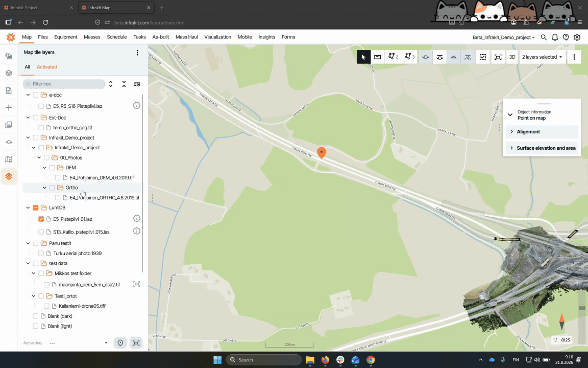Click the zoom to extent icon in map toolbar
Viewport: 588px width, 368px height.
point(498,57)
